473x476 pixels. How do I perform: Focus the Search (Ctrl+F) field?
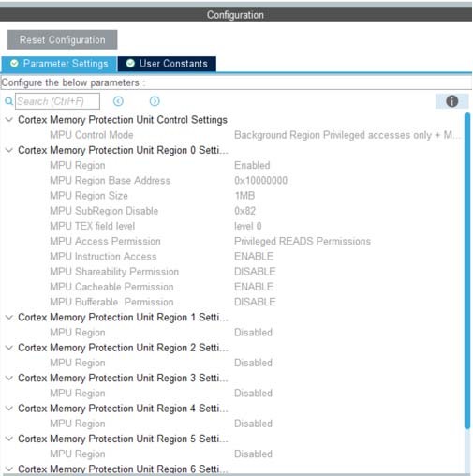pos(57,101)
